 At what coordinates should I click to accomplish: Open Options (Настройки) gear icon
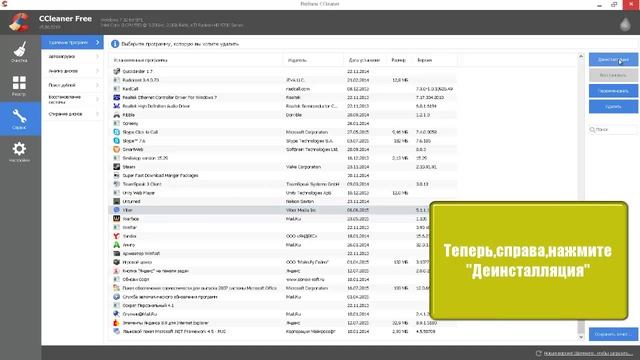[19, 152]
